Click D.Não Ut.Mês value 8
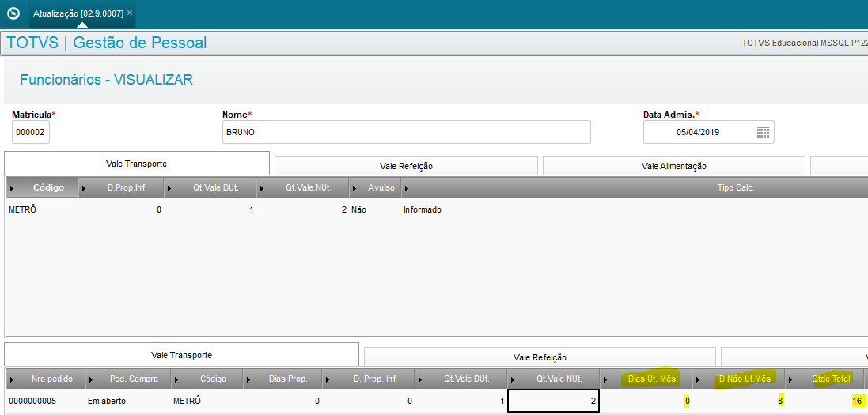Image resolution: width=868 pixels, height=415 pixels. (x=780, y=402)
